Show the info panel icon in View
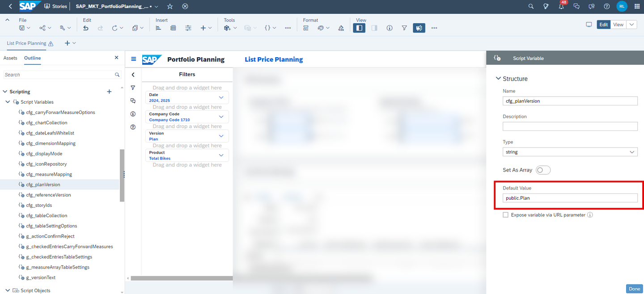 coord(390,28)
